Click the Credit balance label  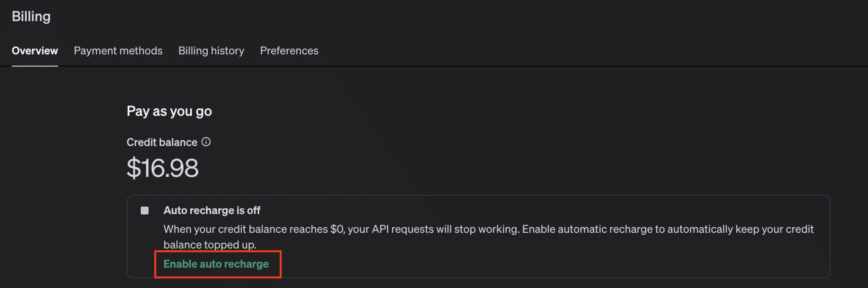[x=162, y=143]
